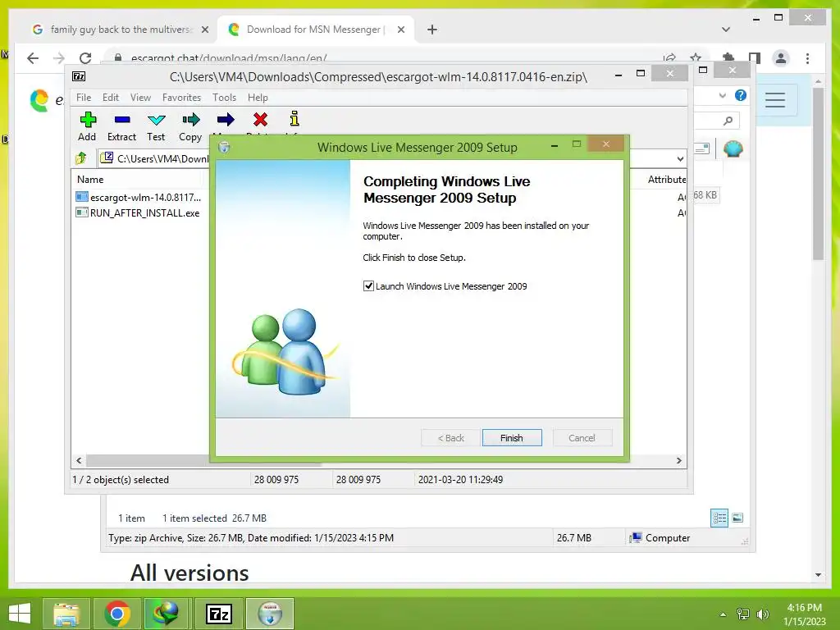Open the 7-Zip taskbar icon

point(219,614)
